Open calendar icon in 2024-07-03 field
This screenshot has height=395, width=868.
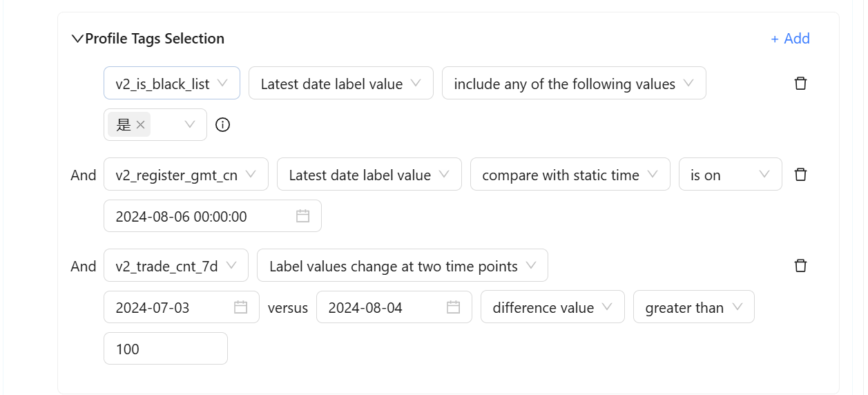tap(240, 307)
